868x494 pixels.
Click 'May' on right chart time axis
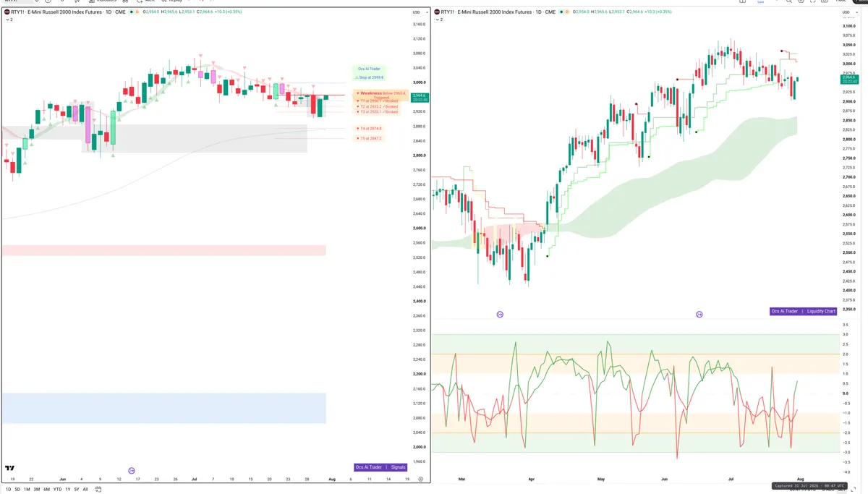pyautogui.click(x=600, y=479)
